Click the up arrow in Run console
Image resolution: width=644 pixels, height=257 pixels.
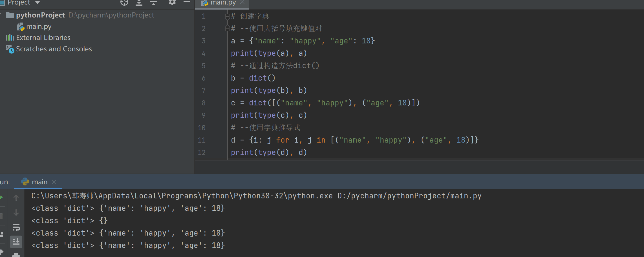point(16,198)
